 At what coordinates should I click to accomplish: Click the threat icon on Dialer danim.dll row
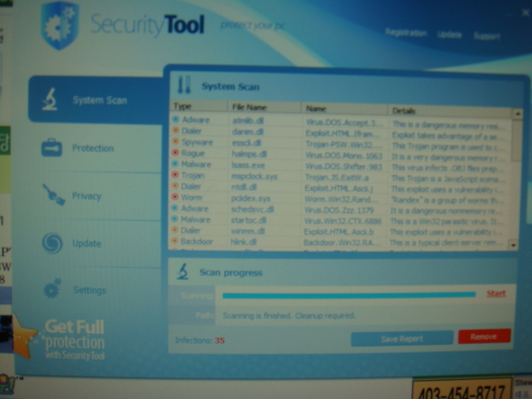[175, 130]
